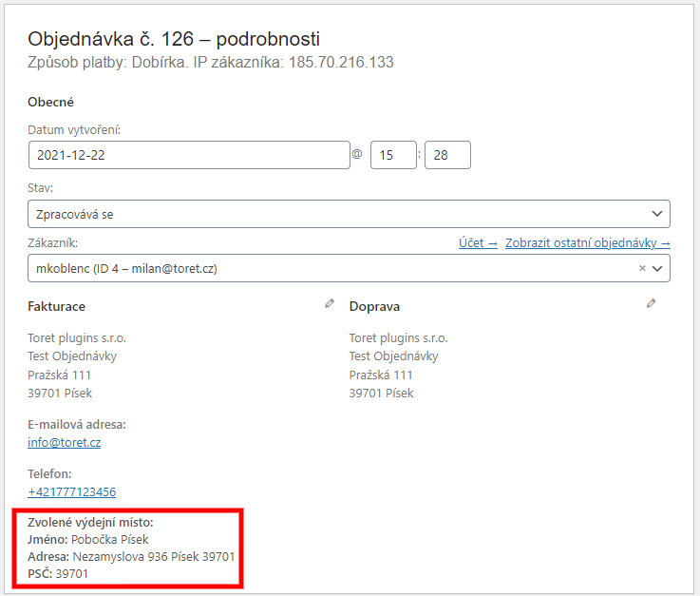Click the Telefon label
700x596 pixels.
tap(49, 473)
